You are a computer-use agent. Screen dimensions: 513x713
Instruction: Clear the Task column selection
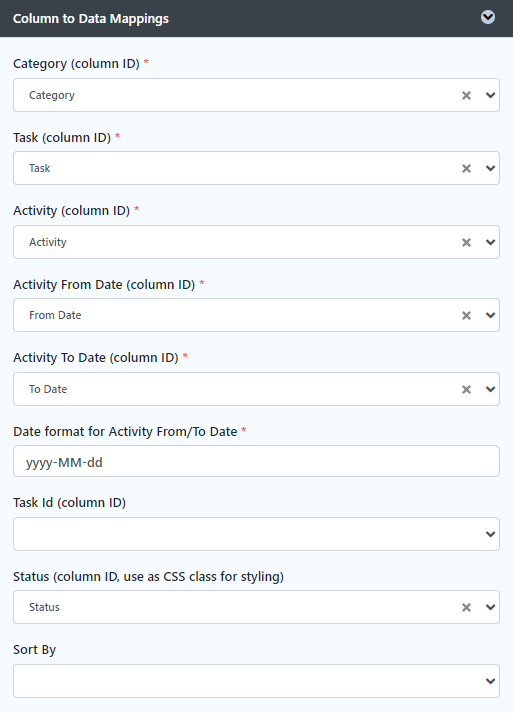point(466,169)
